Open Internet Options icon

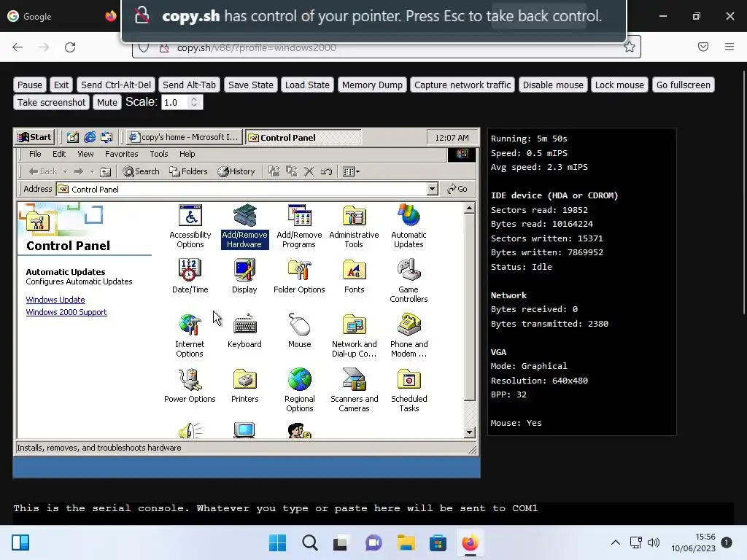(x=190, y=335)
